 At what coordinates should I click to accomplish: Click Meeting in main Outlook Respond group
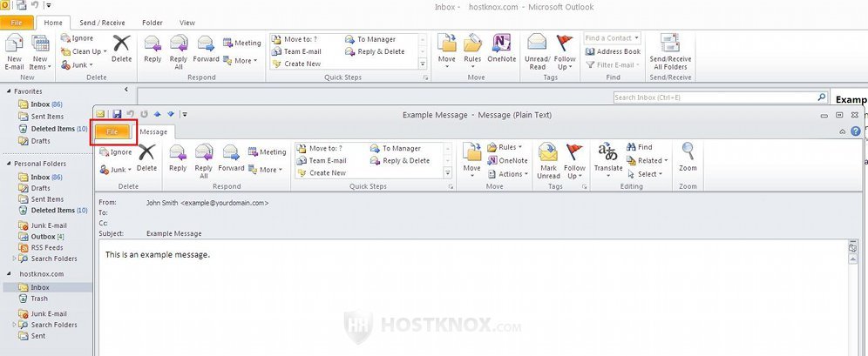[242, 43]
